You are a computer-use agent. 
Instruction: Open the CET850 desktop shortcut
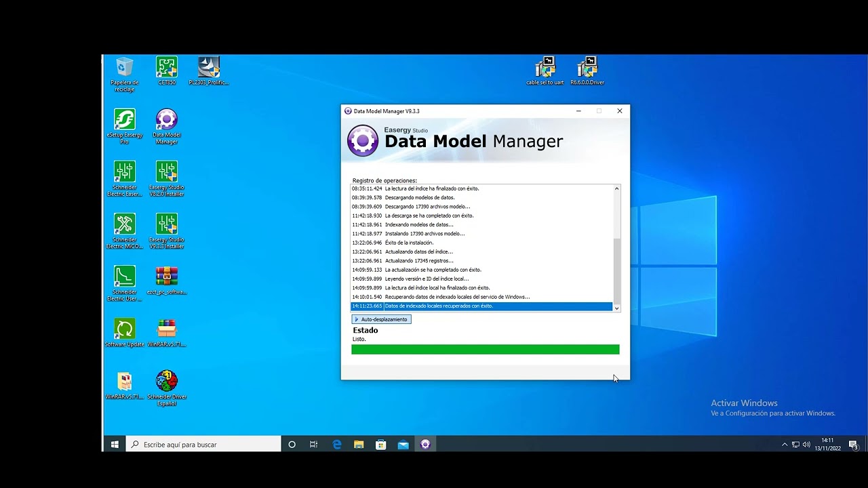[167, 70]
